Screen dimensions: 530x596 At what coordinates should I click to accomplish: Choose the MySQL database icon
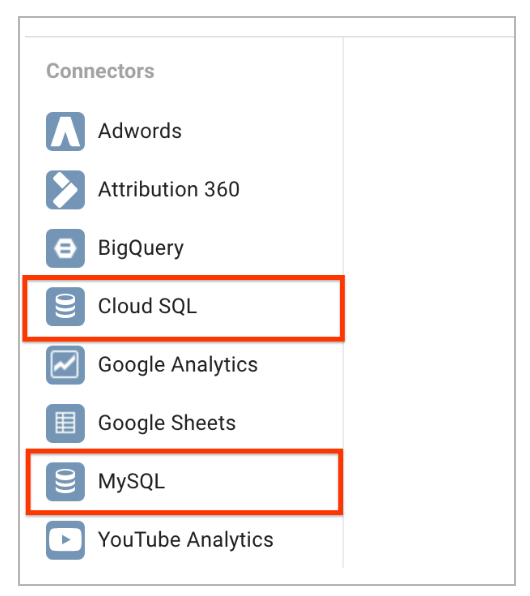(x=65, y=482)
